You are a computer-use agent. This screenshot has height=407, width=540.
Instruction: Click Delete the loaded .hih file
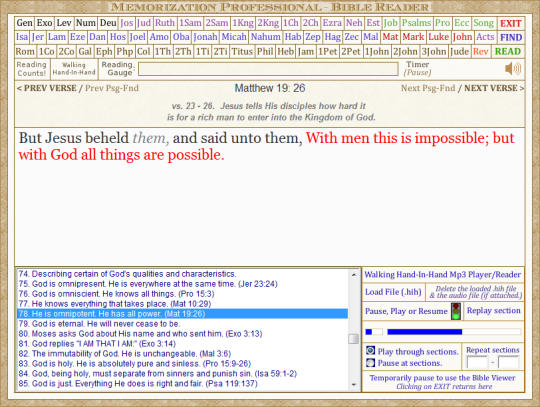476,292
